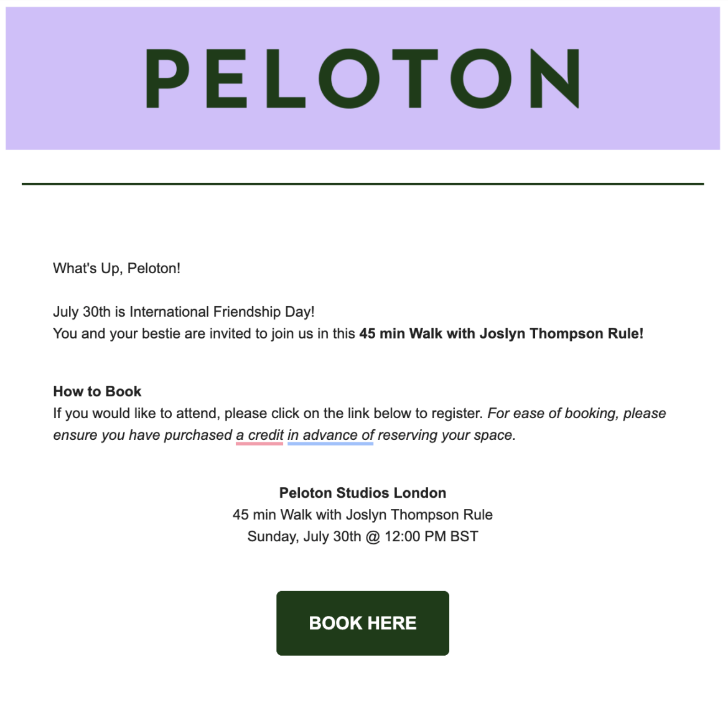Click the "Sunday, July 30th @ 12:00 PM BST" line
The height and width of the screenshot is (708, 728).
click(x=363, y=536)
